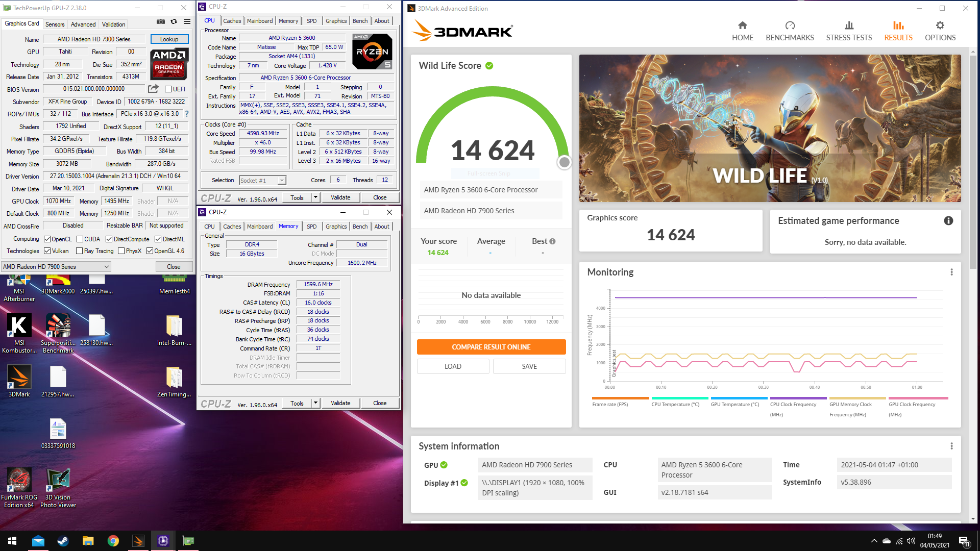980x551 pixels.
Task: Click the info icon next to Best score
Action: coord(552,241)
